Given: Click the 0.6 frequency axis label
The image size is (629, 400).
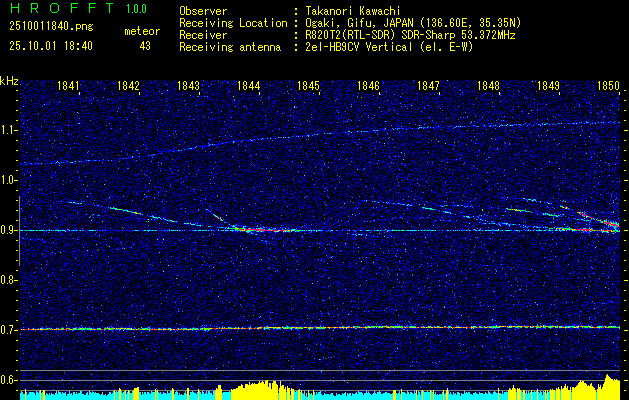Looking at the screenshot, I should (8, 380).
